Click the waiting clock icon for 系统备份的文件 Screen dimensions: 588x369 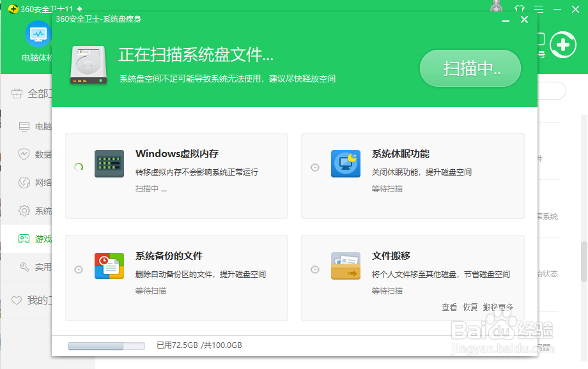(79, 269)
